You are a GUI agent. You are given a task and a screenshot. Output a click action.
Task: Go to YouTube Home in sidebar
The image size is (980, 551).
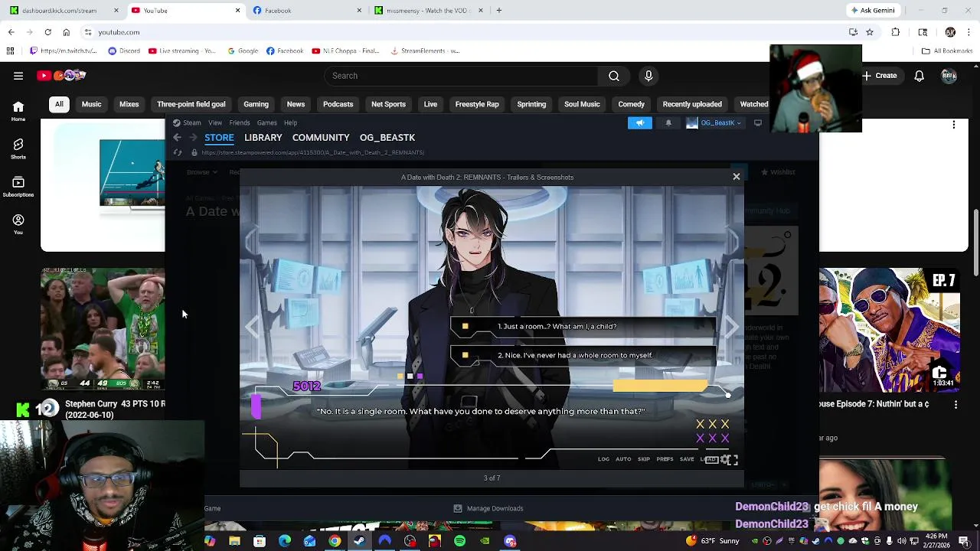click(18, 112)
